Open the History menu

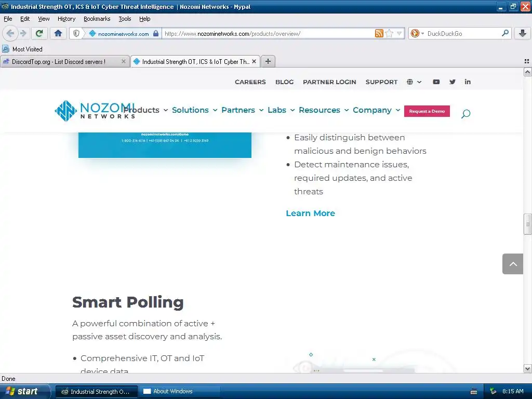point(66,19)
